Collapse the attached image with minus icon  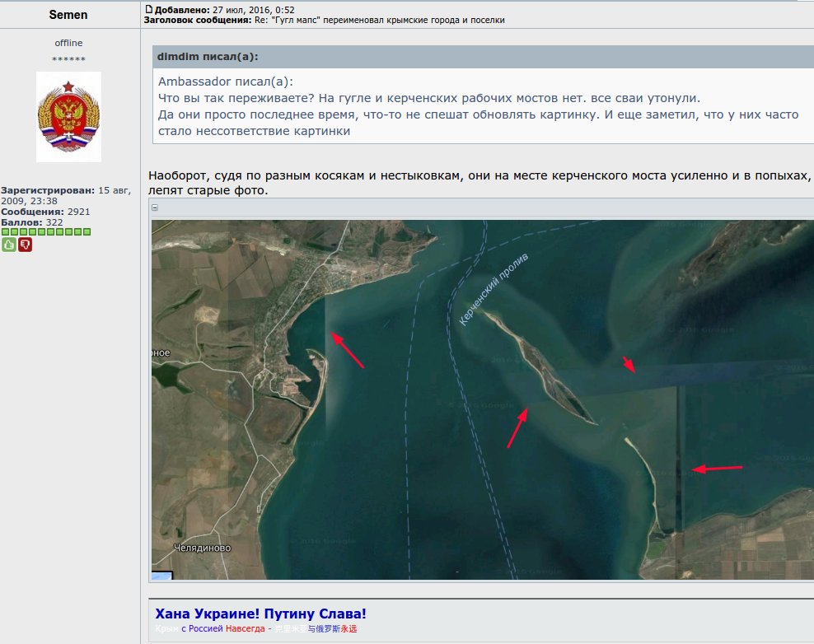click(155, 208)
